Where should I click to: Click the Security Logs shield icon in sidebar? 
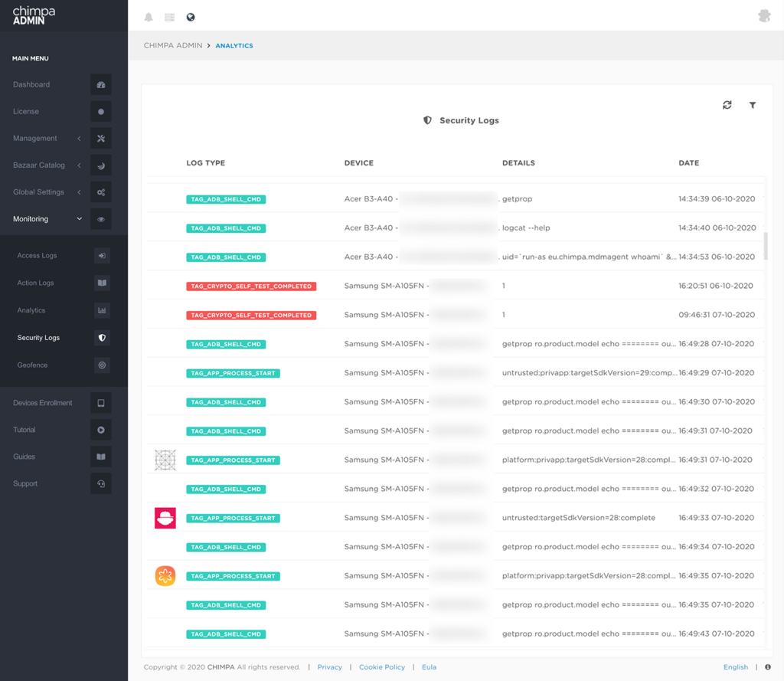click(102, 338)
